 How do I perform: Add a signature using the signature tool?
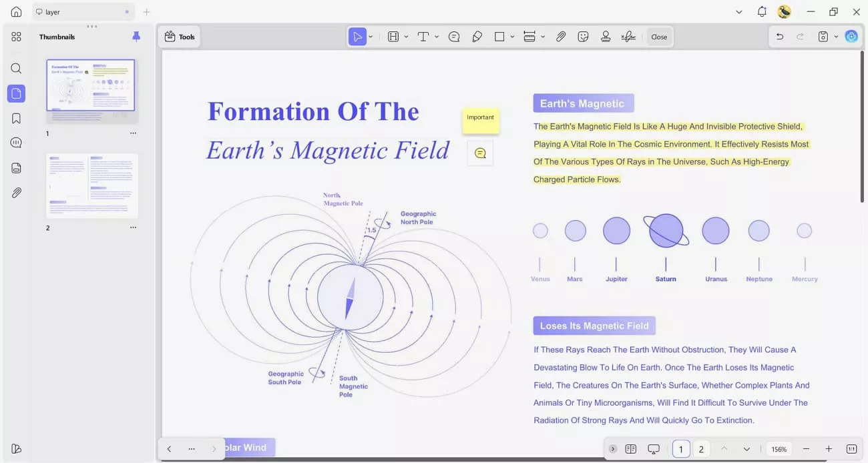pyautogui.click(x=628, y=37)
